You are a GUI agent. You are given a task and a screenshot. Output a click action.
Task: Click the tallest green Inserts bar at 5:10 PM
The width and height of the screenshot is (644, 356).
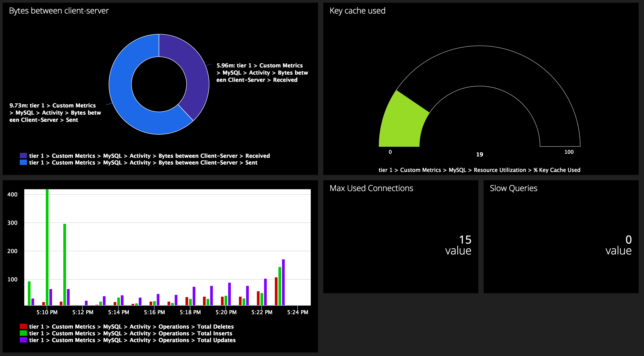tap(47, 247)
